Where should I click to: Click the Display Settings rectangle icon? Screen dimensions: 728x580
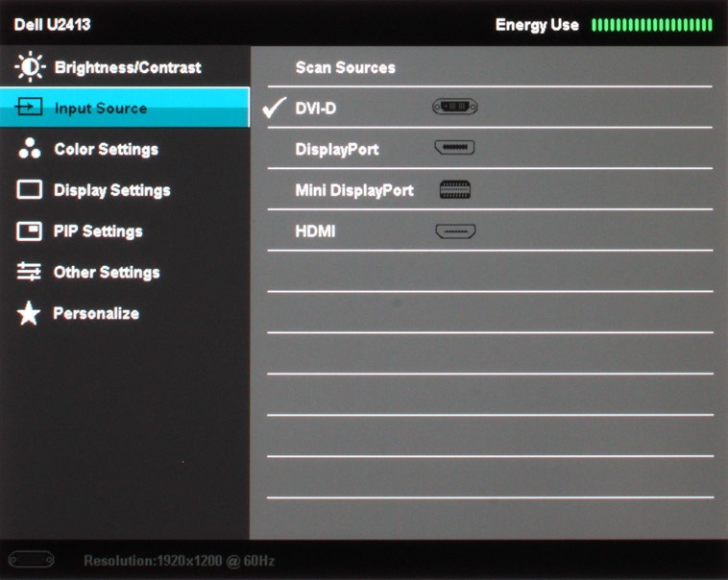coord(29,189)
